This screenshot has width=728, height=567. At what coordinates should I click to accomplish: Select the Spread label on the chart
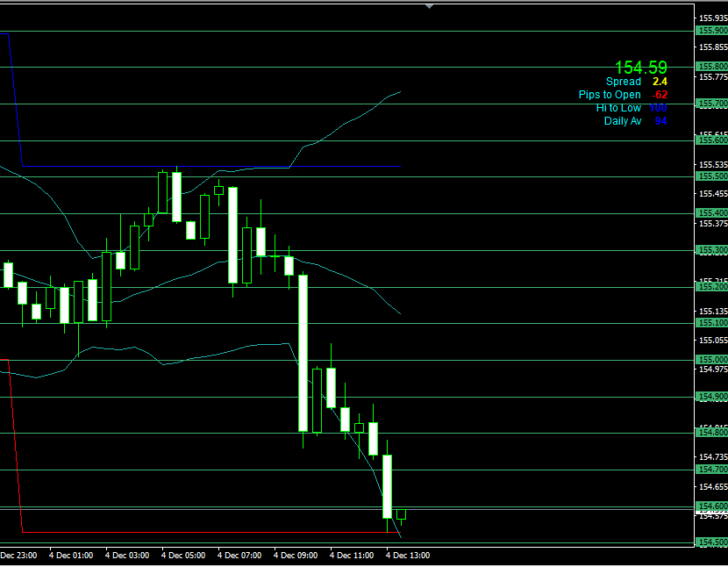point(624,82)
